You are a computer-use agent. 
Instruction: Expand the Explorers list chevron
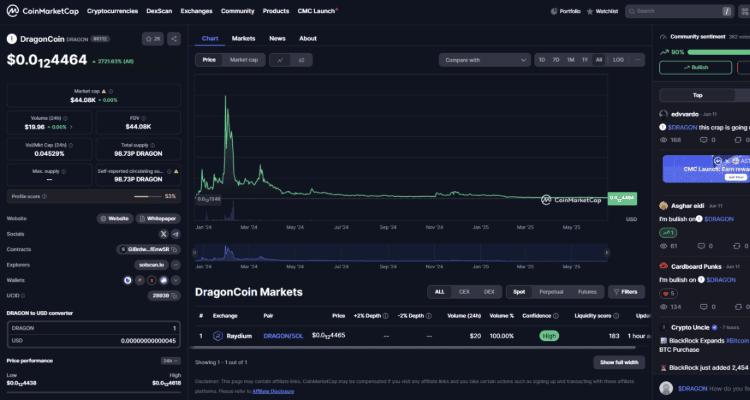click(176, 265)
